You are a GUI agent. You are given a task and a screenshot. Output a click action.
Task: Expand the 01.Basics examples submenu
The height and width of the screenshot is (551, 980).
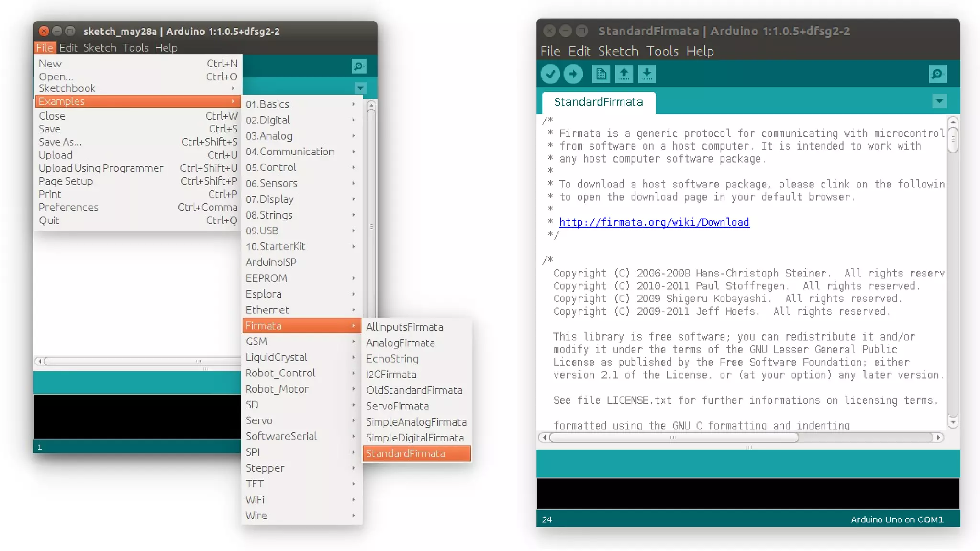[x=302, y=104]
